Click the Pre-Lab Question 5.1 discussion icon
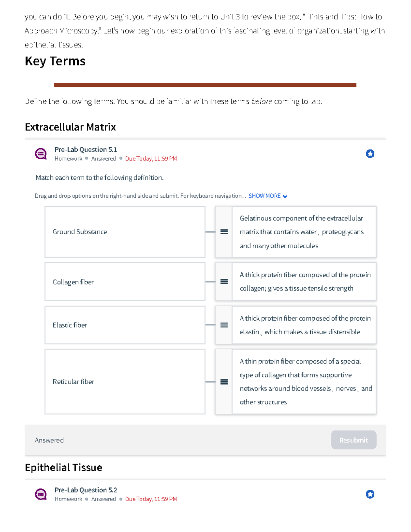Screen dimensions: 411x532 pyautogui.click(x=41, y=154)
